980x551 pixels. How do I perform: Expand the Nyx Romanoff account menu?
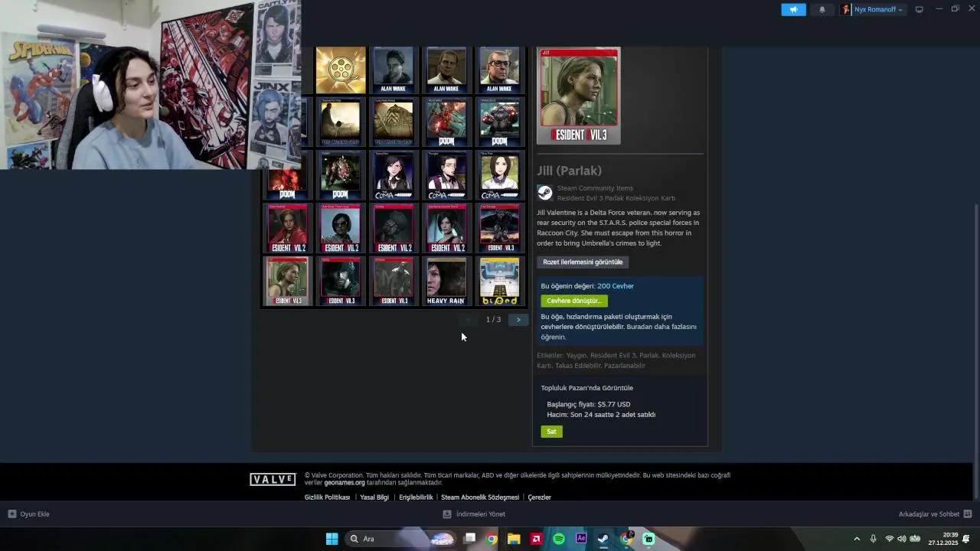point(873,9)
